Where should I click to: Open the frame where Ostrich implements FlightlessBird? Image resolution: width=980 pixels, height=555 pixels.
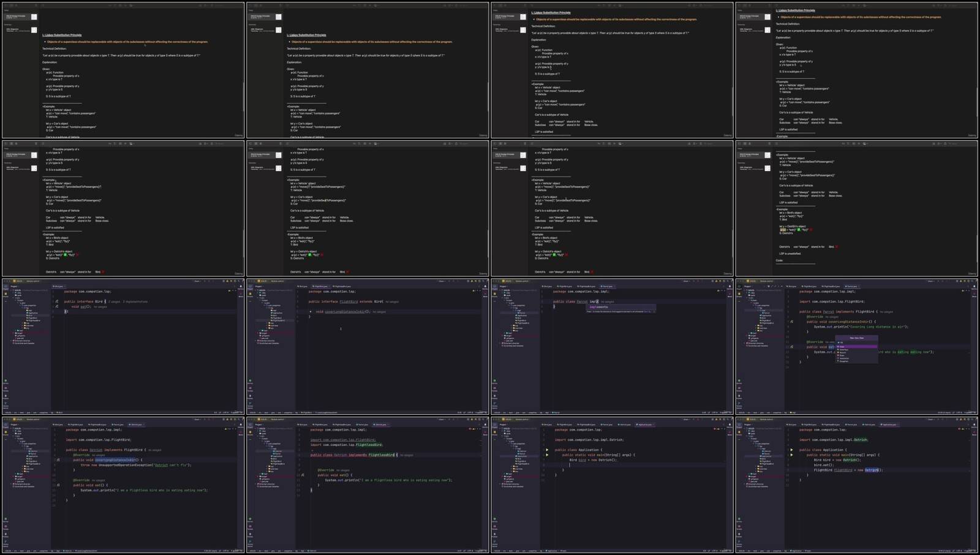[367, 485]
